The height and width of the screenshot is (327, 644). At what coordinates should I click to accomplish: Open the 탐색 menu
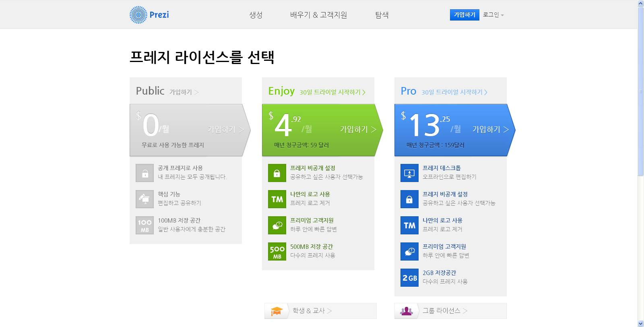coord(382,15)
